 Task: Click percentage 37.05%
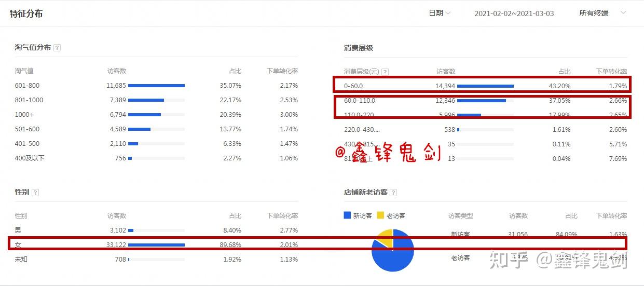(559, 101)
